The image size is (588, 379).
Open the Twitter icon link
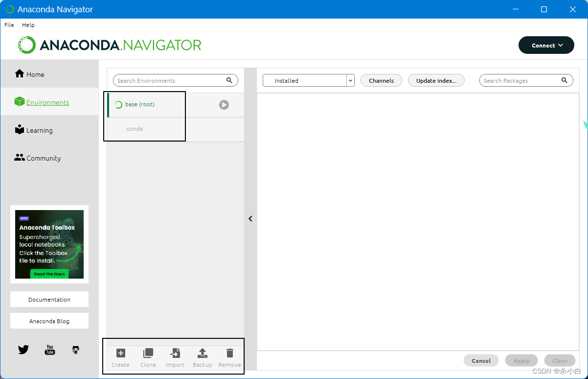[23, 350]
